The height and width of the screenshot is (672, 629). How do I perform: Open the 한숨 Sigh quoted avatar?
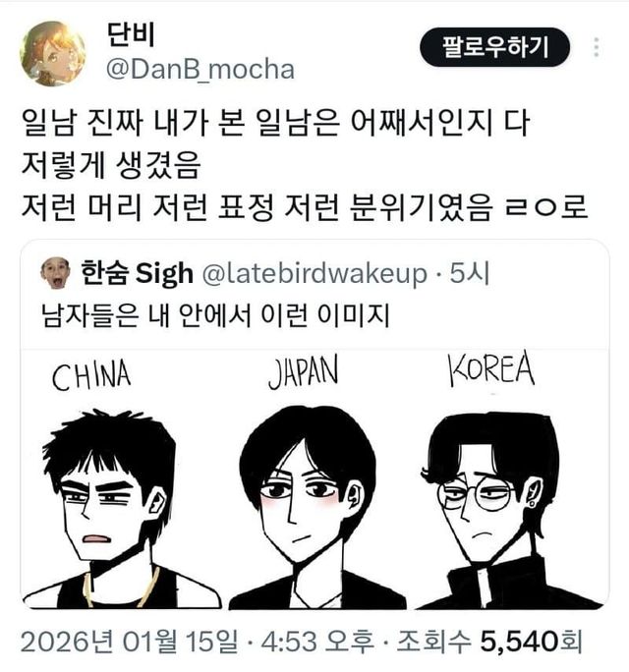tap(55, 273)
